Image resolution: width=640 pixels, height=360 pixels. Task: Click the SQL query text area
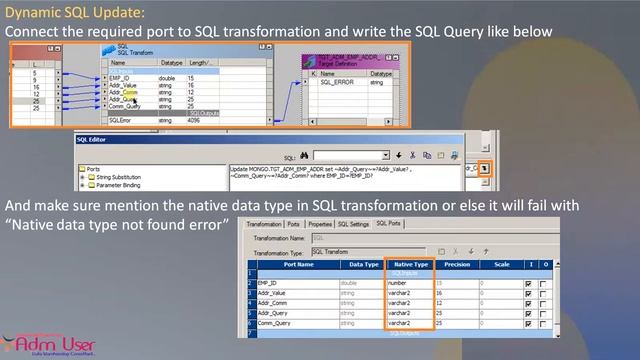[x=346, y=178]
